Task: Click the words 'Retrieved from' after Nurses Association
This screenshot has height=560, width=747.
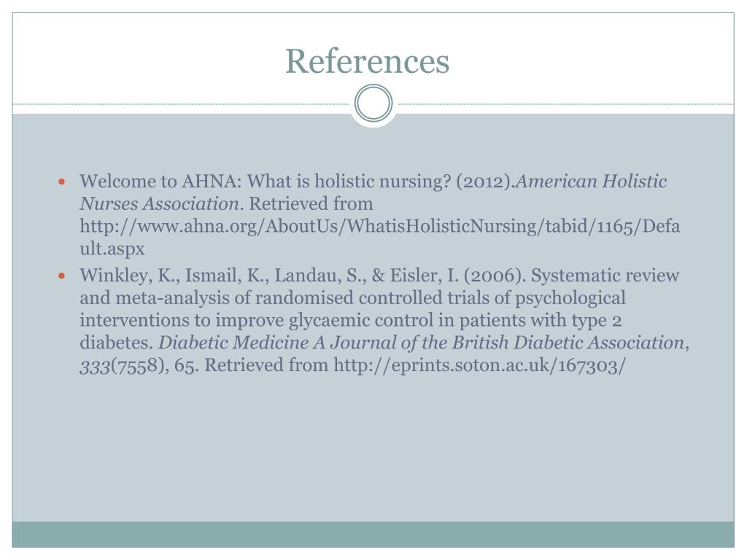Action: pyautogui.click(x=311, y=204)
